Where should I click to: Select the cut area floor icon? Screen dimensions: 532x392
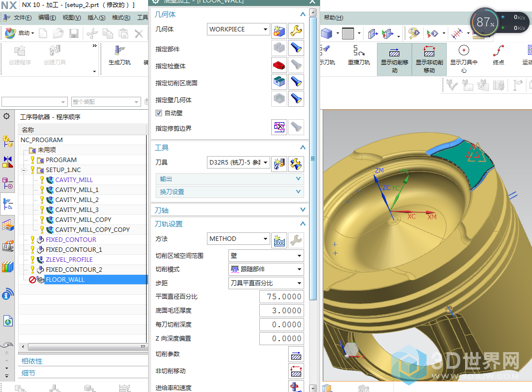[x=279, y=82]
